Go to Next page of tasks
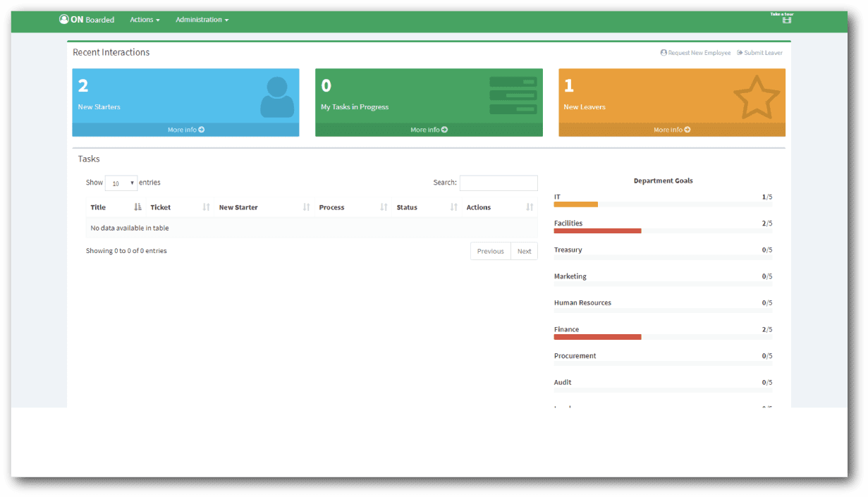The height and width of the screenshot is (497, 868). click(524, 251)
